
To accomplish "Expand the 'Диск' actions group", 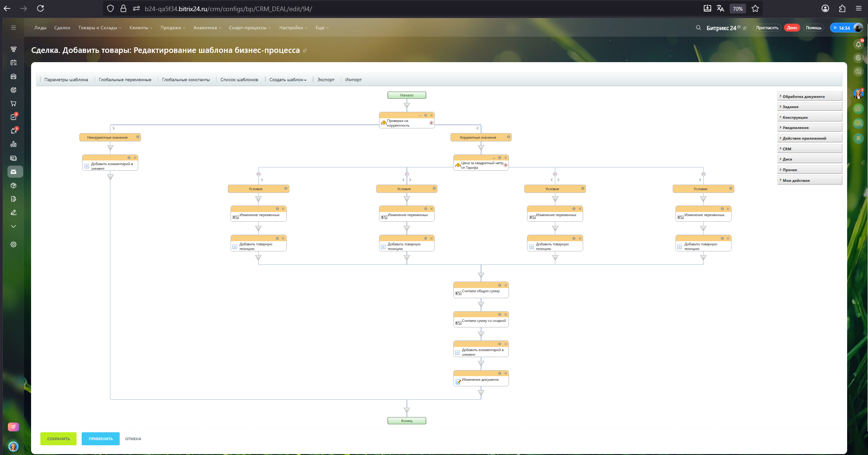I will [810, 159].
